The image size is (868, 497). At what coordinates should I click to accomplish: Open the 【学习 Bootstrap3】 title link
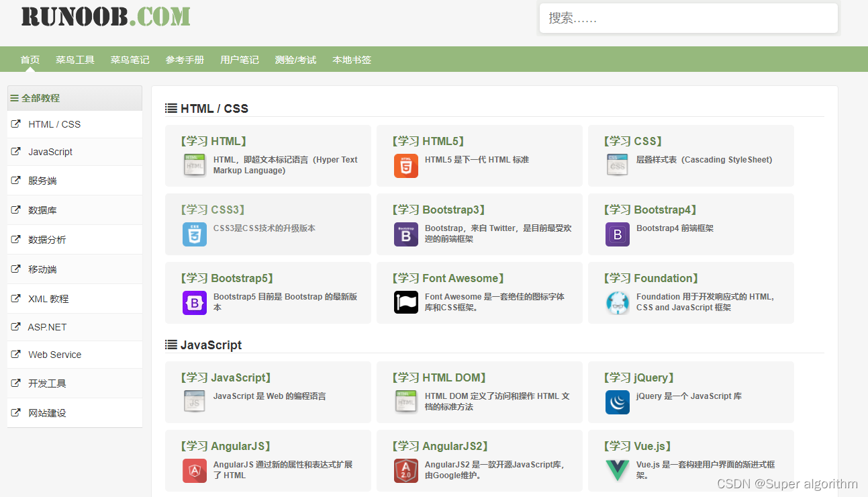(x=438, y=210)
